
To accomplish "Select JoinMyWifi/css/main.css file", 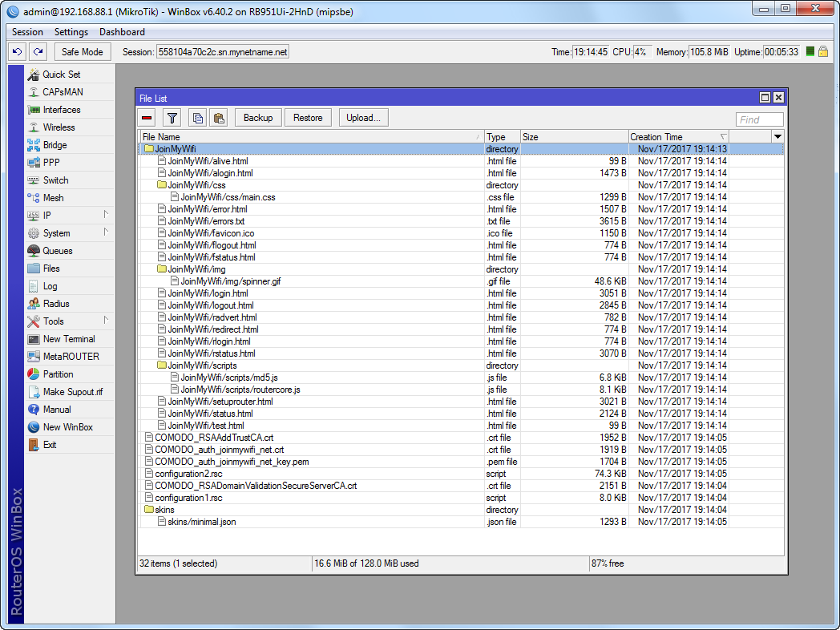I will pyautogui.click(x=461, y=197).
